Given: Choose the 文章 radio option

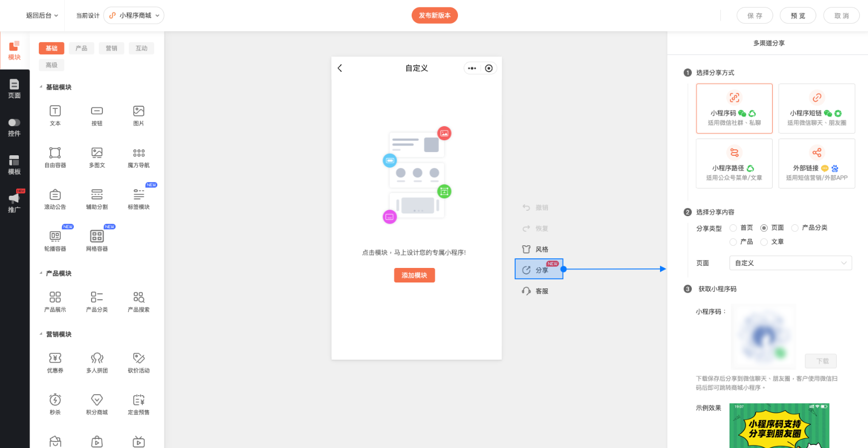Looking at the screenshot, I should [x=764, y=242].
